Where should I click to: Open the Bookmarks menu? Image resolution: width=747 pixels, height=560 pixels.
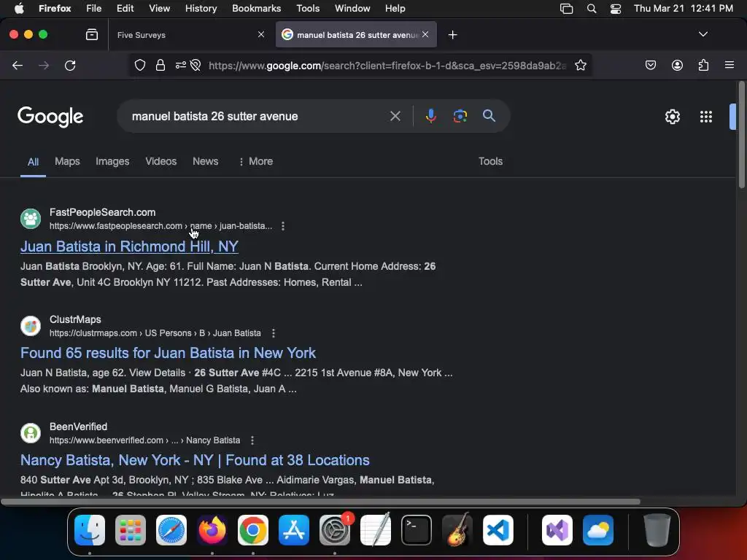click(x=256, y=9)
